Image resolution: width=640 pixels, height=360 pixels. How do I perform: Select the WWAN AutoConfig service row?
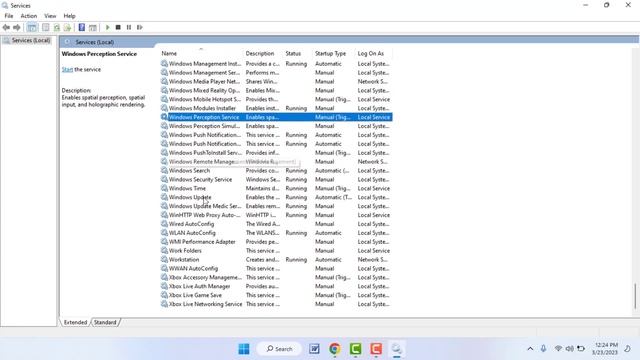point(276,269)
